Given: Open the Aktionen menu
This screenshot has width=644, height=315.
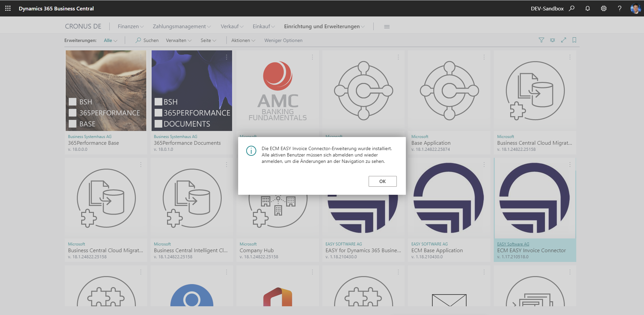Looking at the screenshot, I should coord(243,41).
